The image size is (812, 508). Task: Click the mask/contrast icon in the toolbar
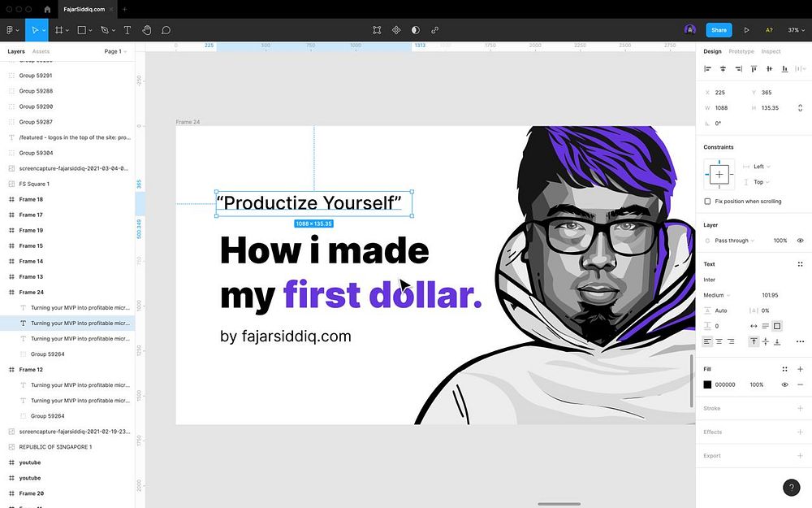coord(415,30)
